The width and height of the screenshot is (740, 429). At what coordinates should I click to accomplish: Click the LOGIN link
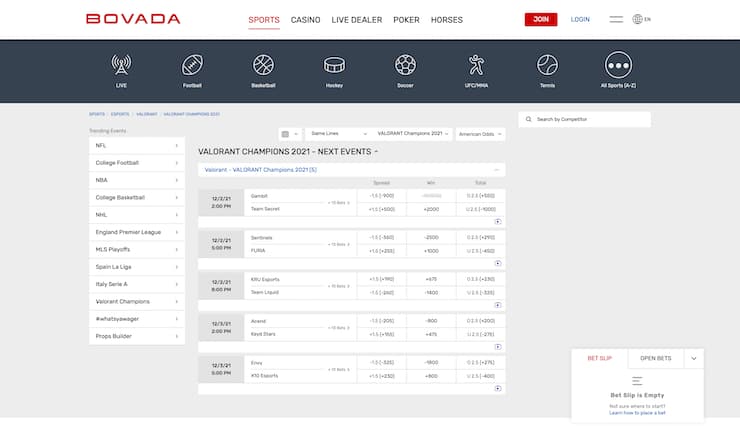tap(580, 19)
